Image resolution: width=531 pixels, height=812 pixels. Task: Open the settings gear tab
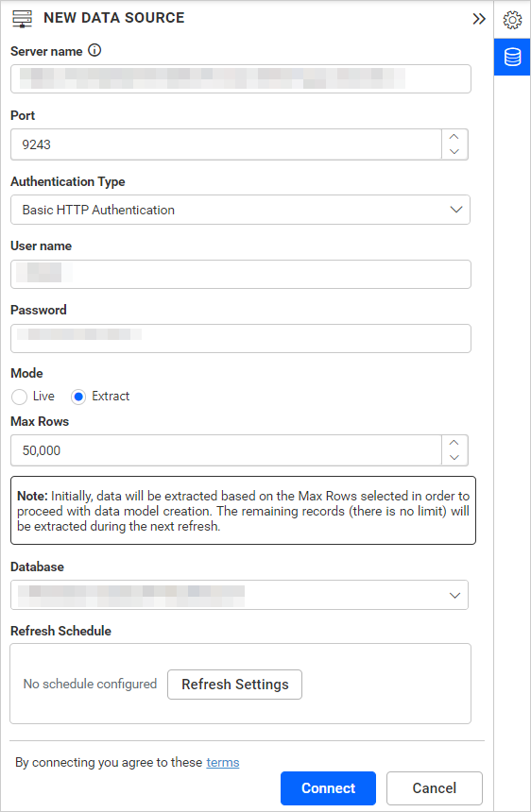(x=512, y=20)
